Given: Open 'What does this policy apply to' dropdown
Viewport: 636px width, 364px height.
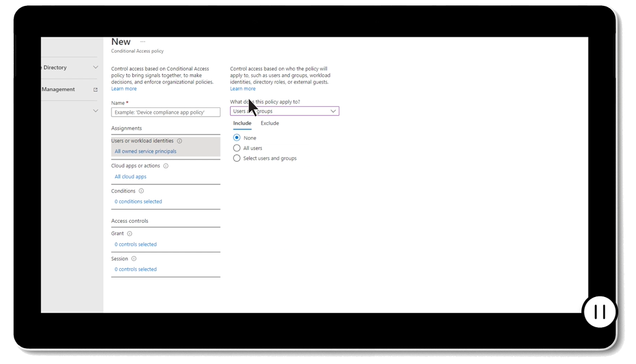Looking at the screenshot, I should [284, 111].
